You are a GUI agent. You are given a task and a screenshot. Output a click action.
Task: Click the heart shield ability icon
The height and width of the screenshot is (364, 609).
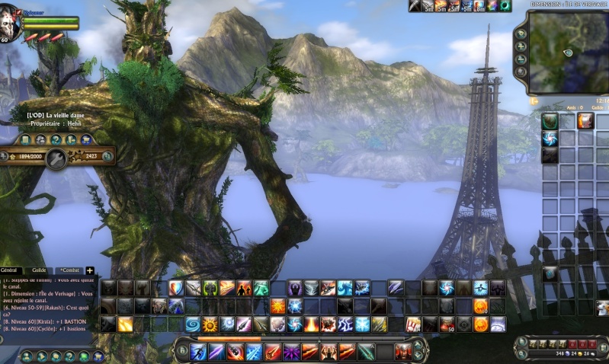click(x=176, y=288)
